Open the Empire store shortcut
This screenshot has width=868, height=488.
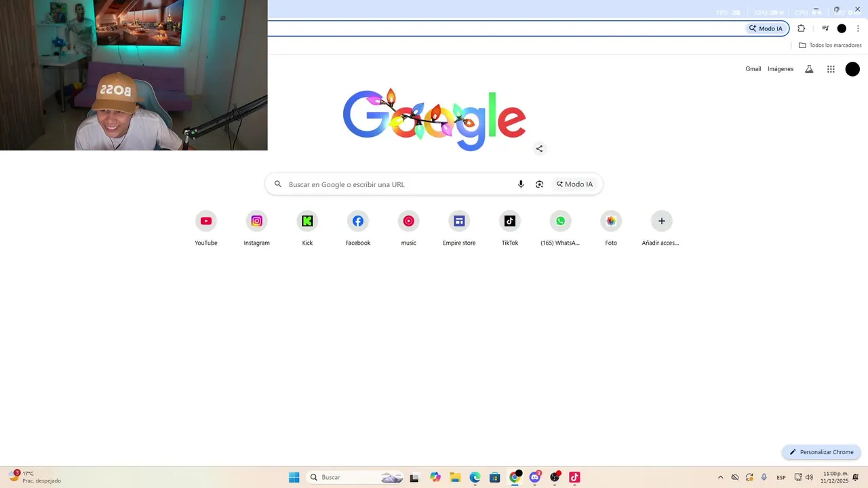pos(459,228)
